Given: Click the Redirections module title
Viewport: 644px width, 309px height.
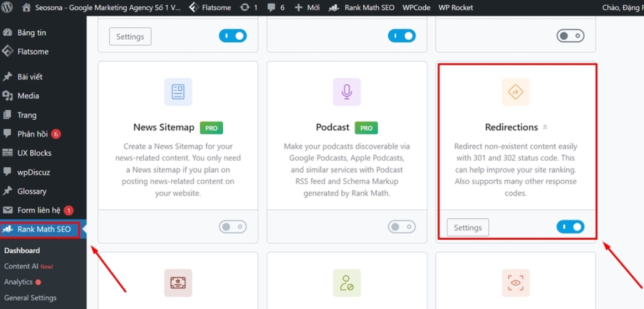Looking at the screenshot, I should [x=511, y=128].
